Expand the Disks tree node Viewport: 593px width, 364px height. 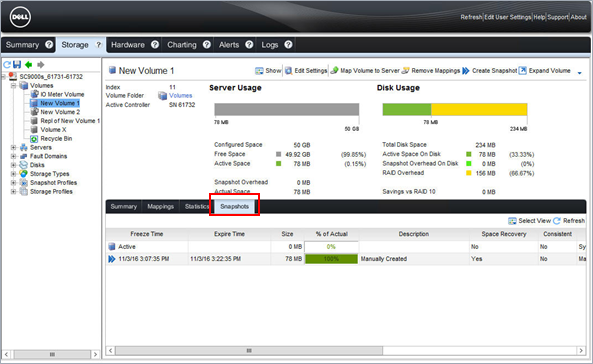coord(13,165)
